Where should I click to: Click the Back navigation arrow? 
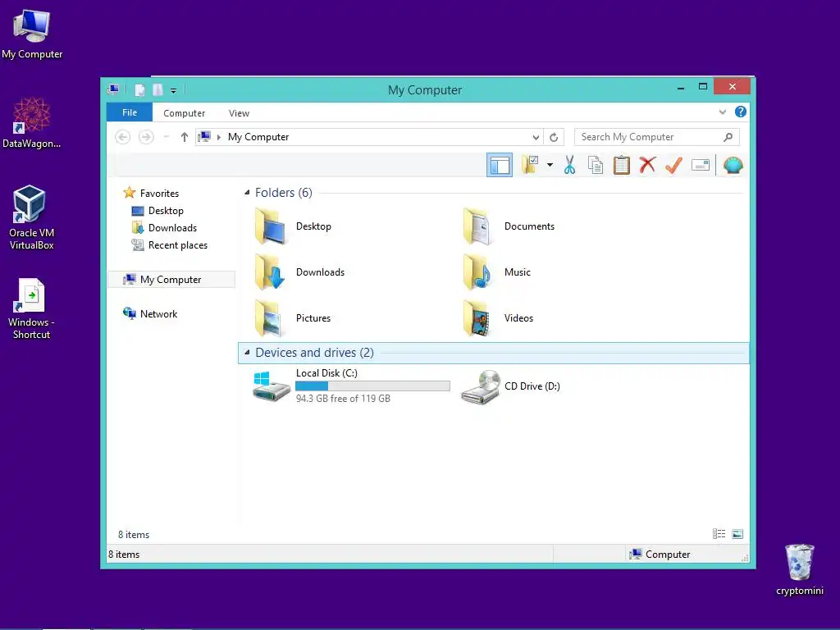pyautogui.click(x=123, y=137)
